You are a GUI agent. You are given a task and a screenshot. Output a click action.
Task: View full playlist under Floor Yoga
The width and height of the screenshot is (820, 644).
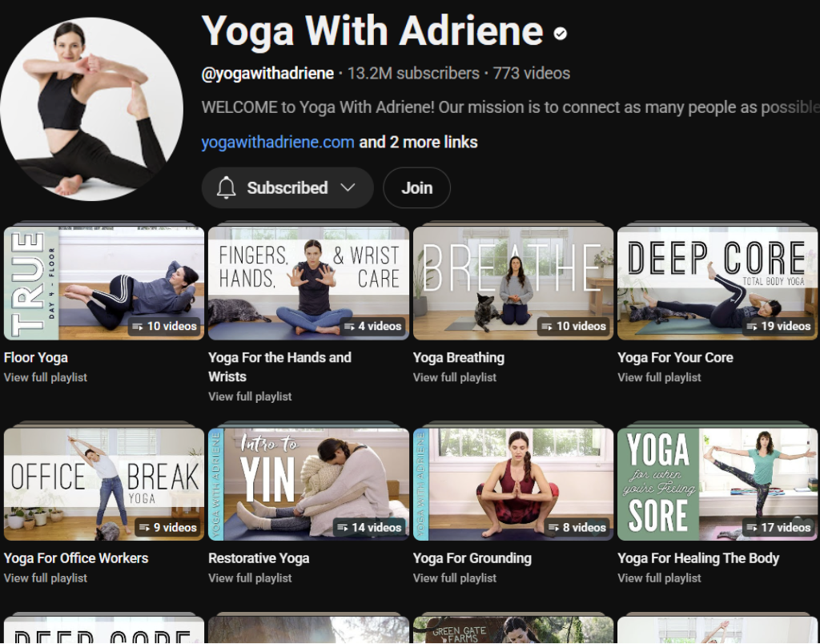coord(46,378)
